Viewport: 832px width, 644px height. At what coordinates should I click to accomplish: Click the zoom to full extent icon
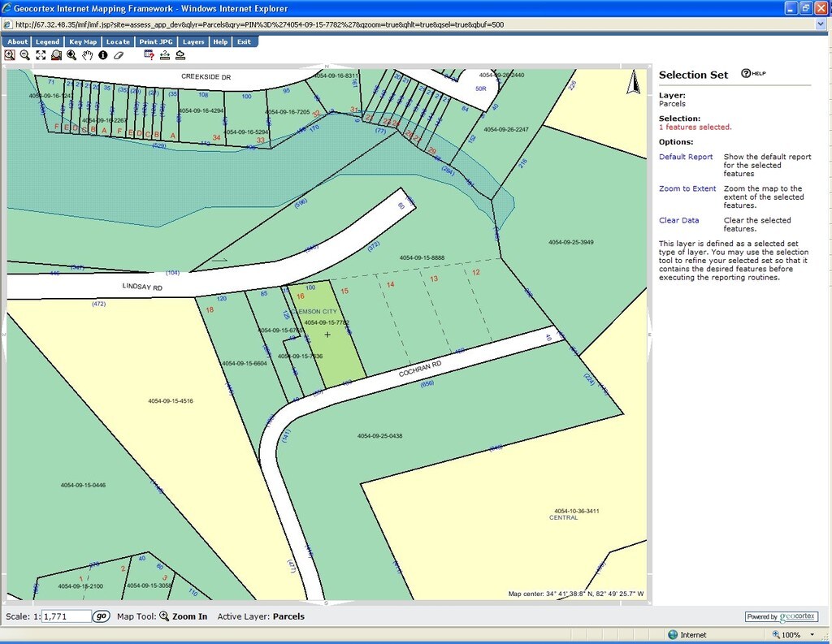[41, 55]
